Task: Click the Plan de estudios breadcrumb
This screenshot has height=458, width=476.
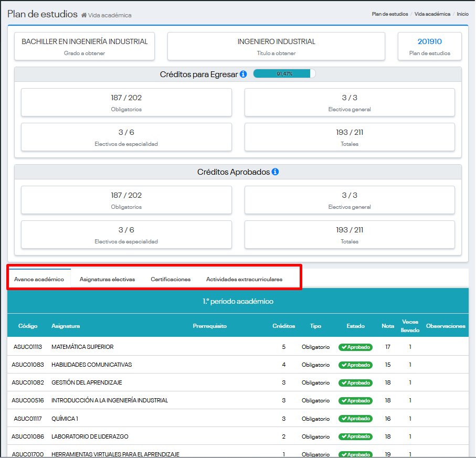Action: (x=389, y=14)
